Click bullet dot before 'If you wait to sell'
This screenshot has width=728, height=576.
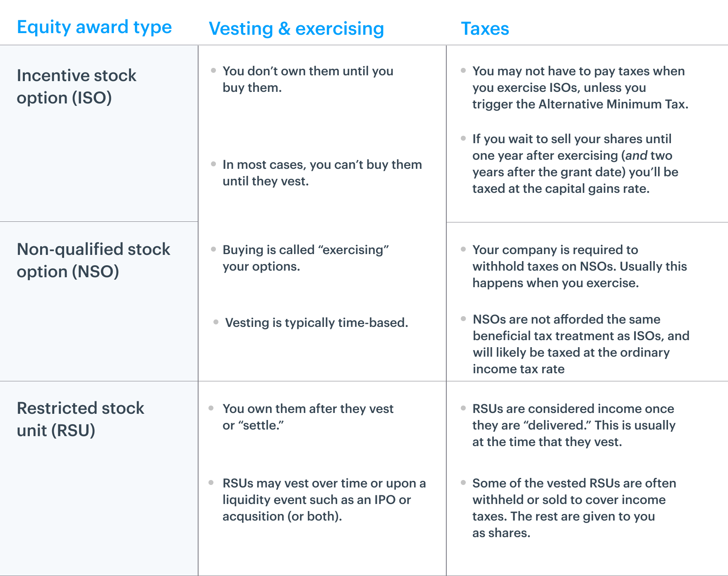coord(463,138)
